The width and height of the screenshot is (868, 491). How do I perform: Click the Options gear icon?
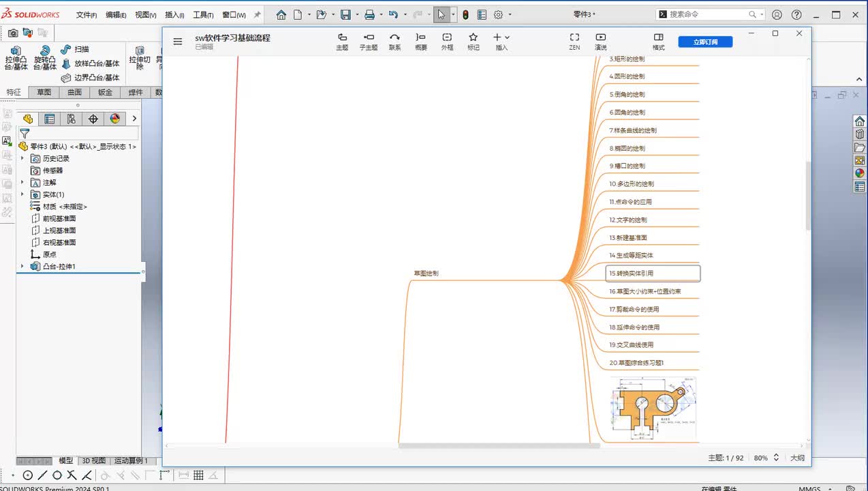[498, 14]
